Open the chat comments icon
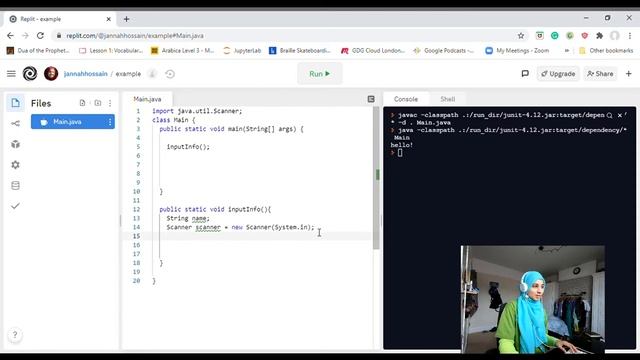 tap(525, 74)
